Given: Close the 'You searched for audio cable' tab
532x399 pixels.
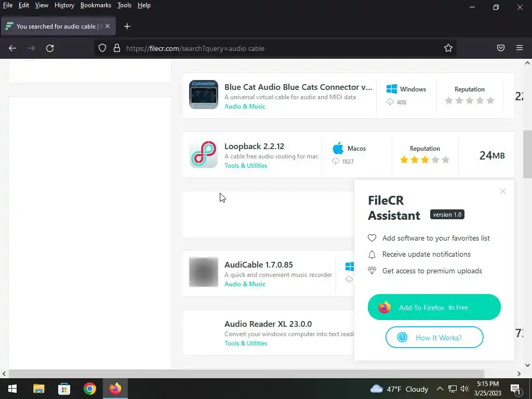Looking at the screenshot, I should coord(108,26).
